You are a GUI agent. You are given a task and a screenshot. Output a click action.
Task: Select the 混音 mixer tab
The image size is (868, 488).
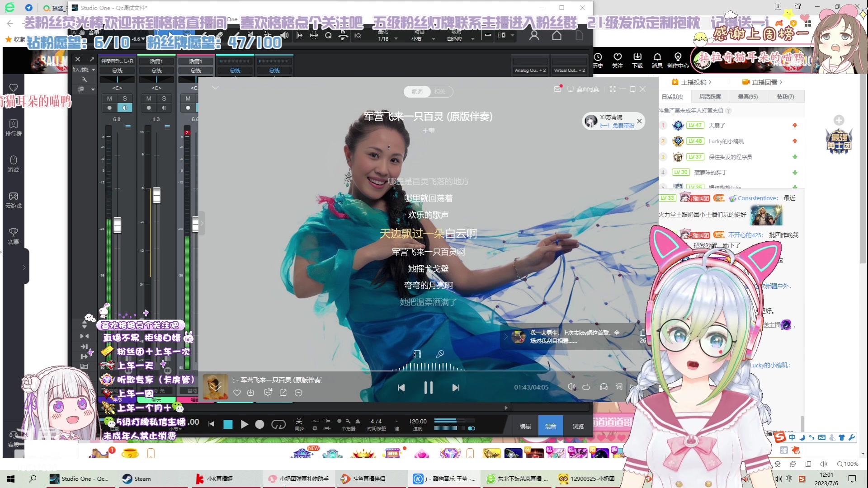551,426
